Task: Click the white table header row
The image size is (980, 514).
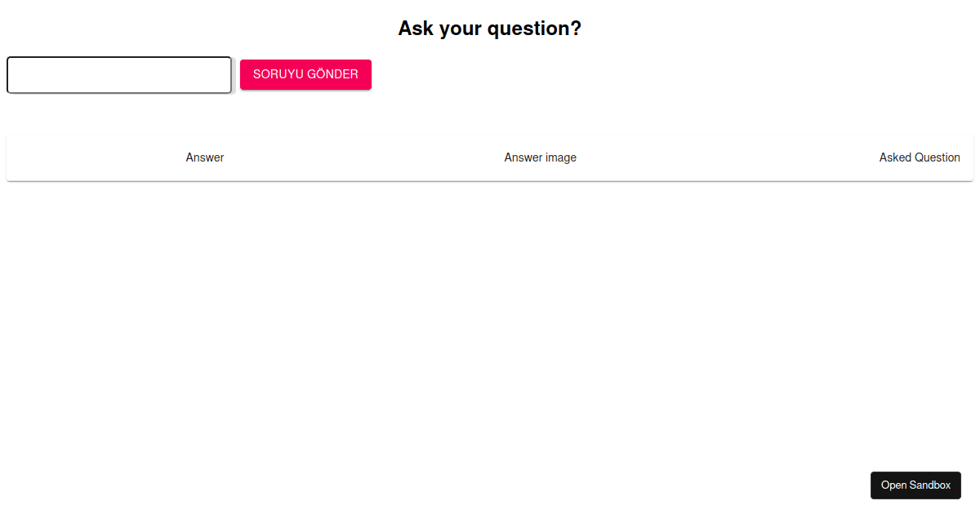Action: tap(490, 157)
